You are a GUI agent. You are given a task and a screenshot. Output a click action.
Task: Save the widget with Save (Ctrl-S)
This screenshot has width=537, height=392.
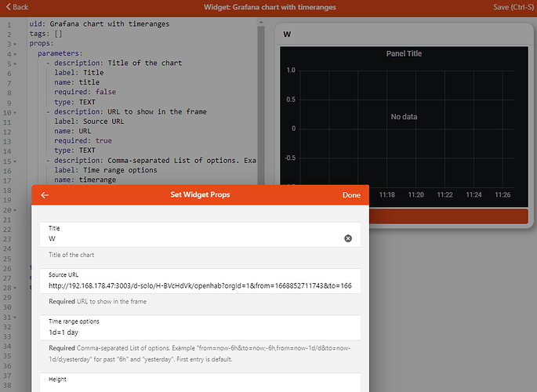point(513,7)
